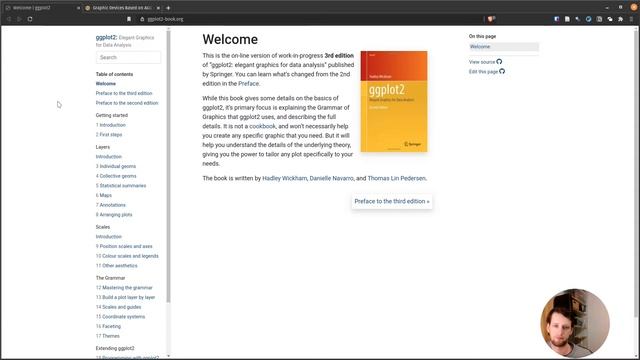Click the blue circular extension icon
The height and width of the screenshot is (360, 640).
click(x=589, y=19)
